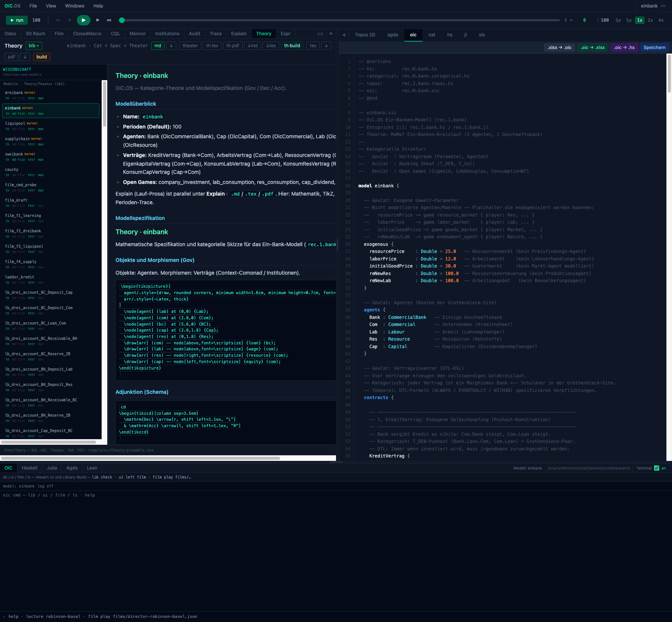672x622 pixels.
Task: Save with the Speichern button
Action: (x=654, y=48)
